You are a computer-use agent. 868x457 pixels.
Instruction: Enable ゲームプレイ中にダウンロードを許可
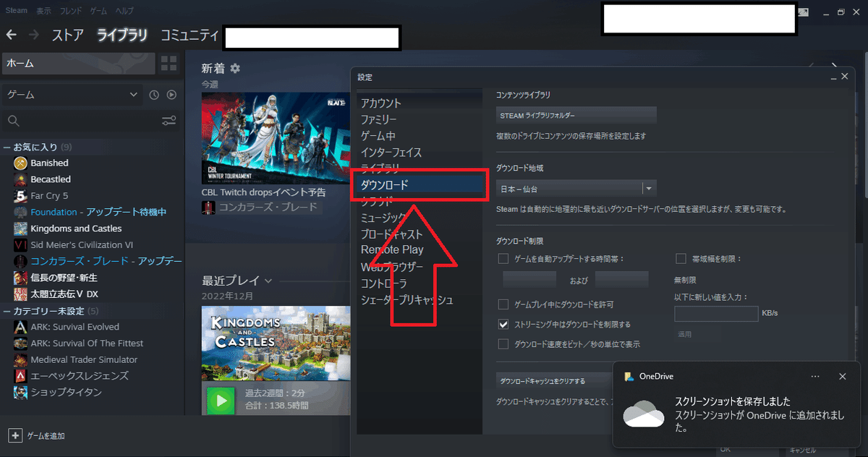(503, 304)
